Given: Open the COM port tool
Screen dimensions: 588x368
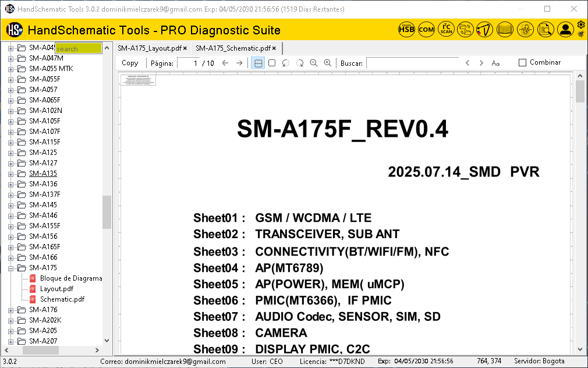Looking at the screenshot, I should click(426, 29).
